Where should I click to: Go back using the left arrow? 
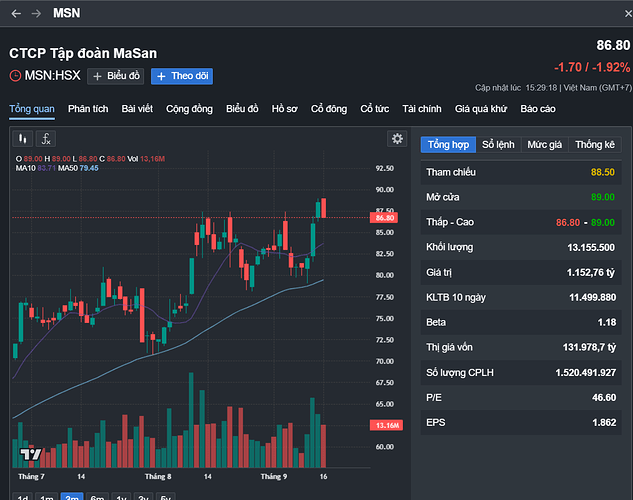pyautogui.click(x=15, y=13)
